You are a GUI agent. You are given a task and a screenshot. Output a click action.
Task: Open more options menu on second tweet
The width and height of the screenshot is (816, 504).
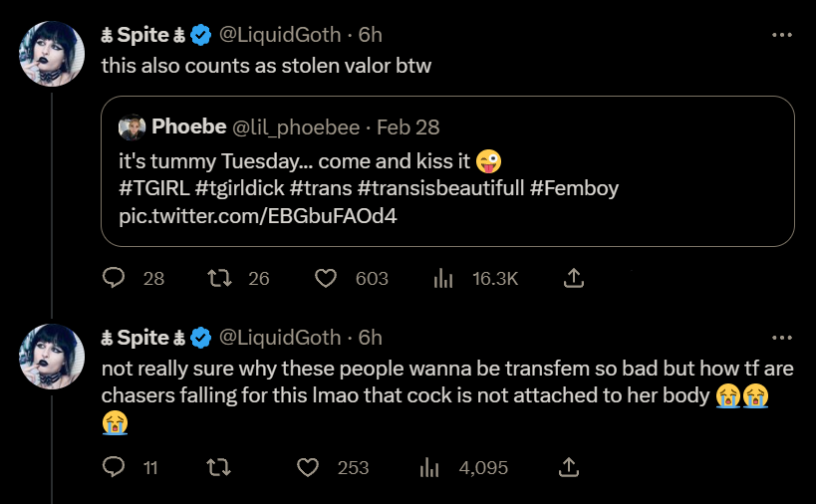coord(782,338)
